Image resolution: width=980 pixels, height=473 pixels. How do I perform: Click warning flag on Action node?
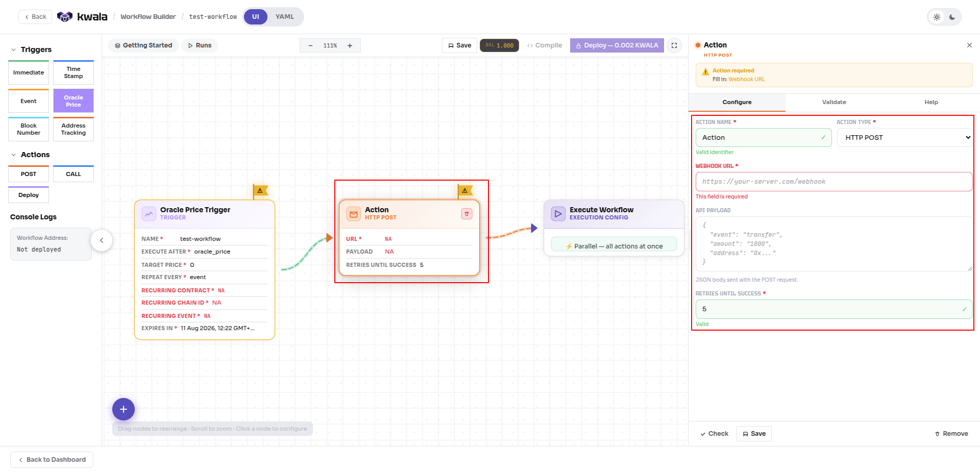pos(465,191)
